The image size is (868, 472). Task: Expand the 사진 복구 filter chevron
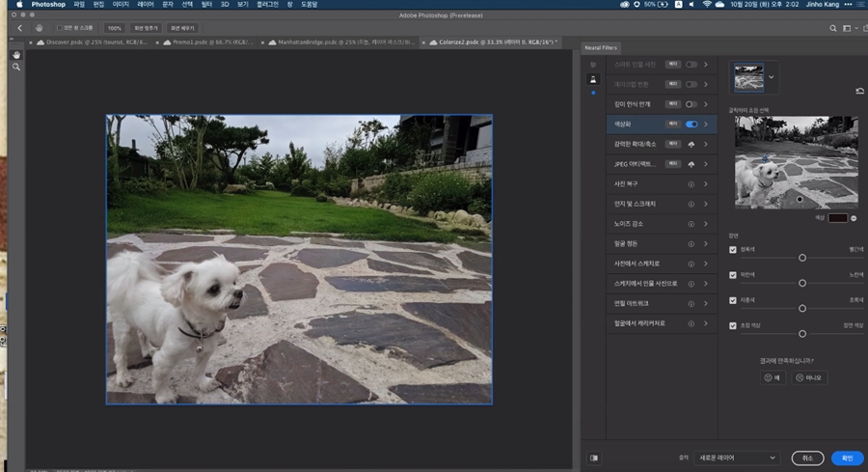[x=706, y=184]
